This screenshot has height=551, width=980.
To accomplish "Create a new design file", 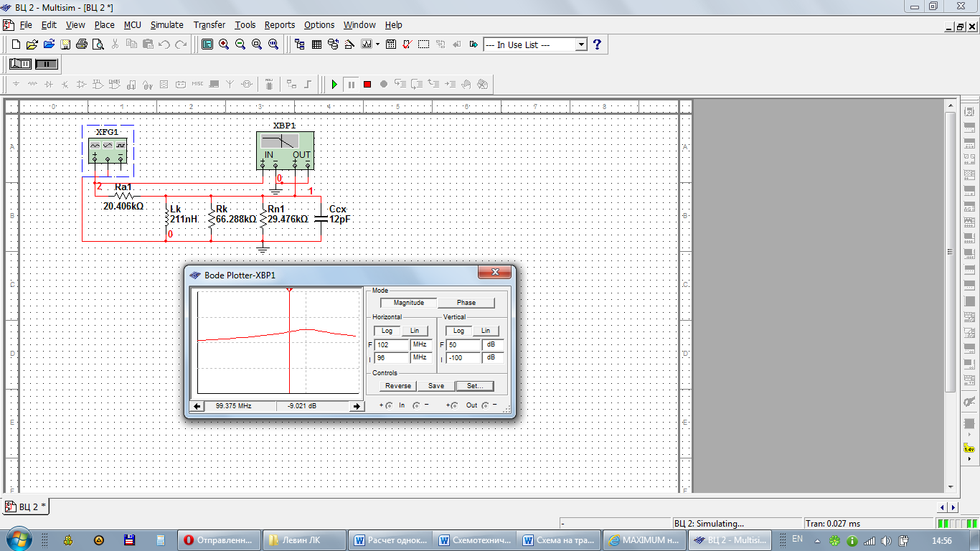I will (x=16, y=44).
